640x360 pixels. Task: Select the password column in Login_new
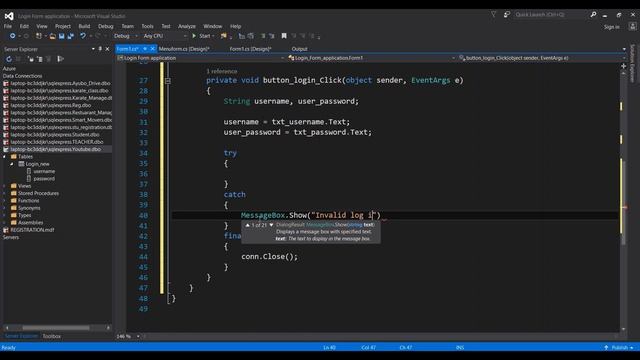point(44,179)
